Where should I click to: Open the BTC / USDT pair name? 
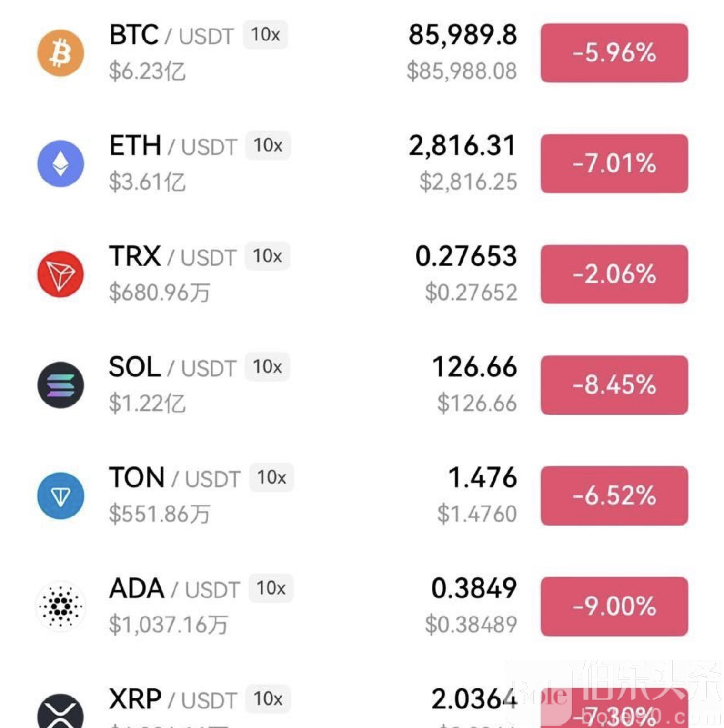tap(171, 35)
